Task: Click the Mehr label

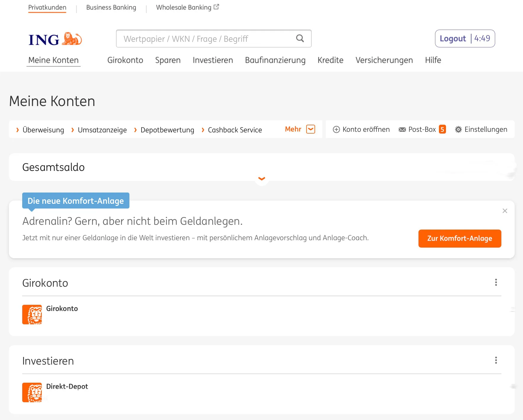Action: coord(293,129)
